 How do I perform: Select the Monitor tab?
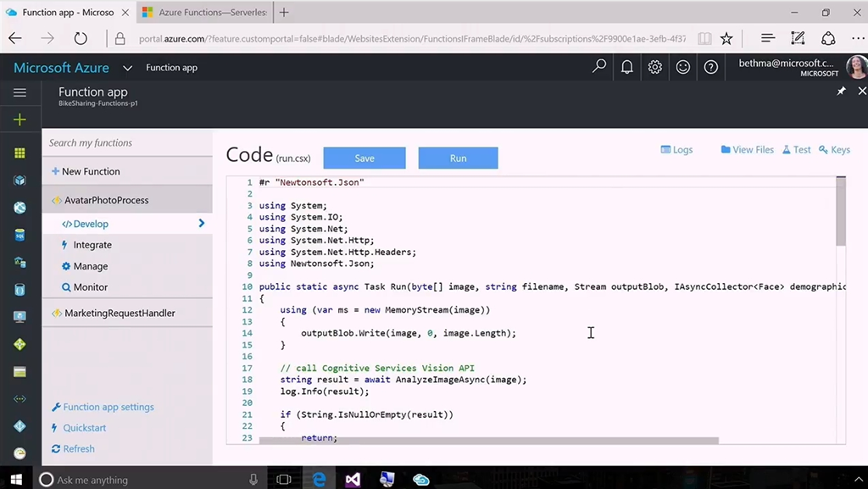(x=90, y=287)
